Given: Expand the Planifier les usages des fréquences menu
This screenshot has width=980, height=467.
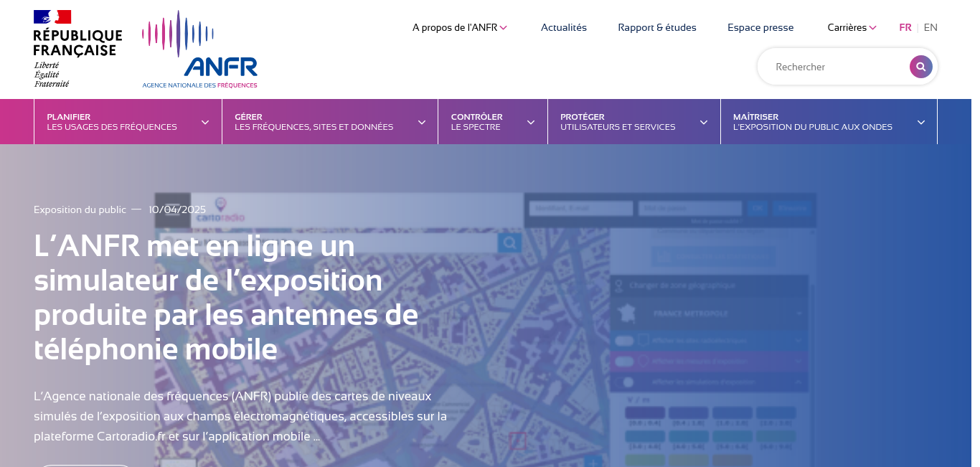Looking at the screenshot, I should [x=128, y=122].
